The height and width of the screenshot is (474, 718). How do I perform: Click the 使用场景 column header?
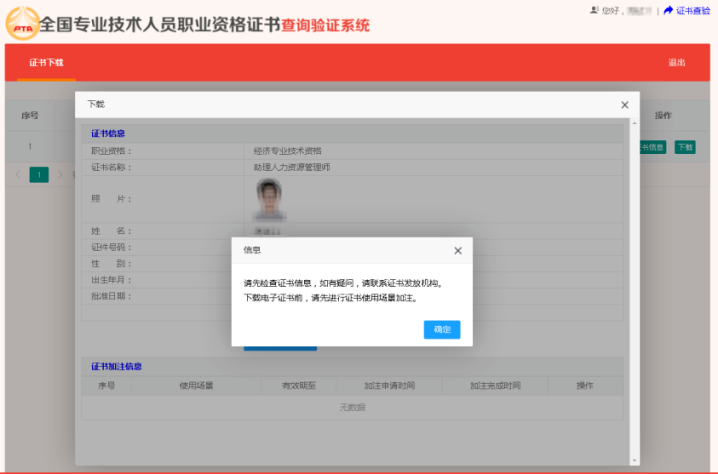point(195,385)
